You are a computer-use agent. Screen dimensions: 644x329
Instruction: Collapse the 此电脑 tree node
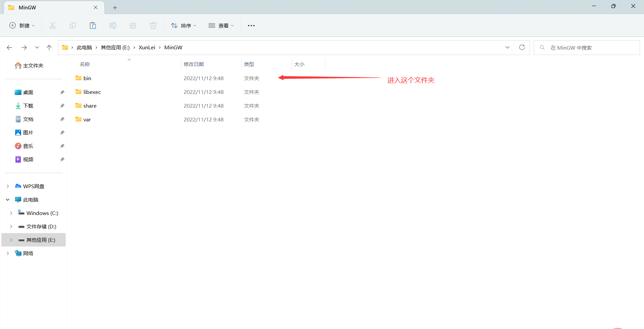(8, 200)
